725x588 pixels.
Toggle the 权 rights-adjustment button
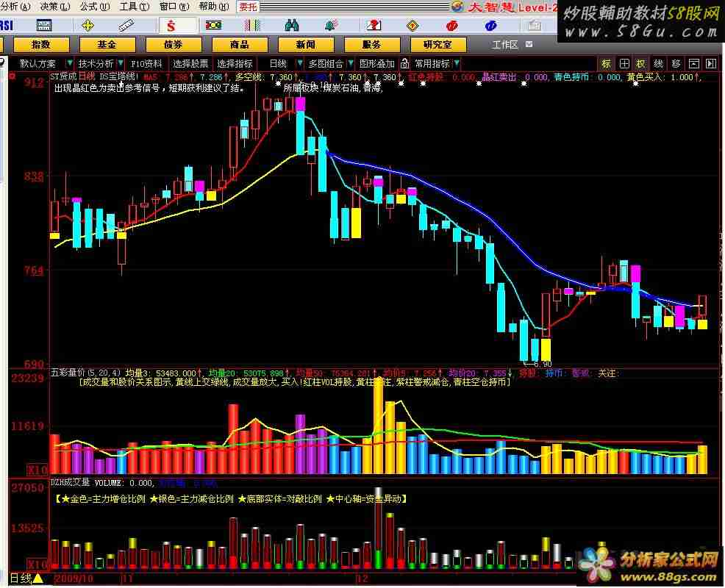(x=640, y=64)
